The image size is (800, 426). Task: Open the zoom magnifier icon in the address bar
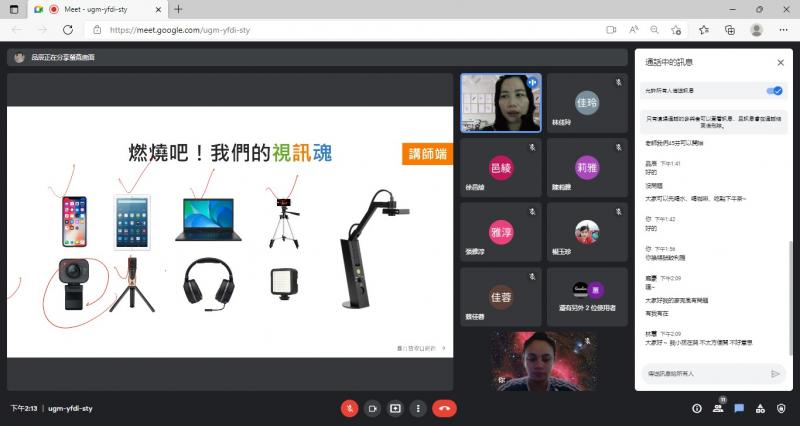coord(655,30)
